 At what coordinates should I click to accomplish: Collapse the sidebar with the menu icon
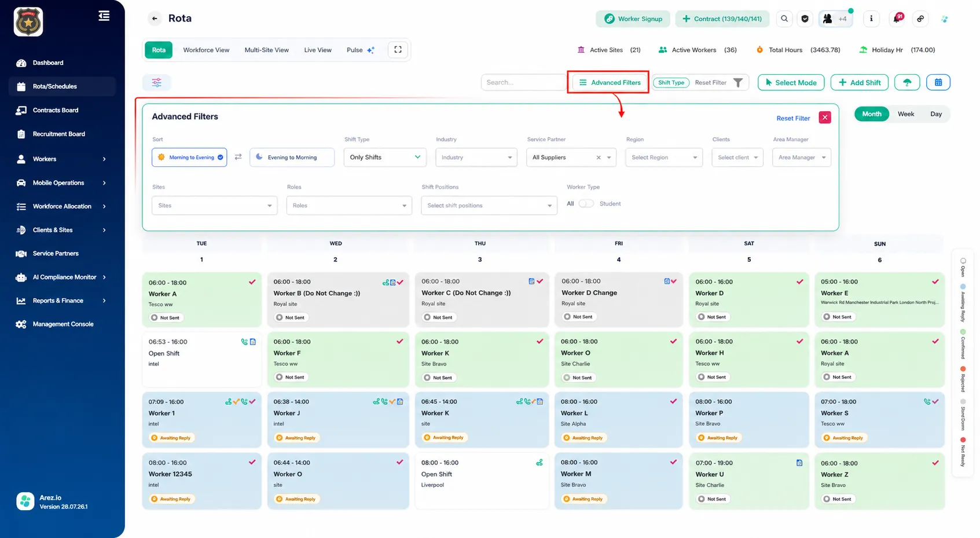pyautogui.click(x=104, y=16)
